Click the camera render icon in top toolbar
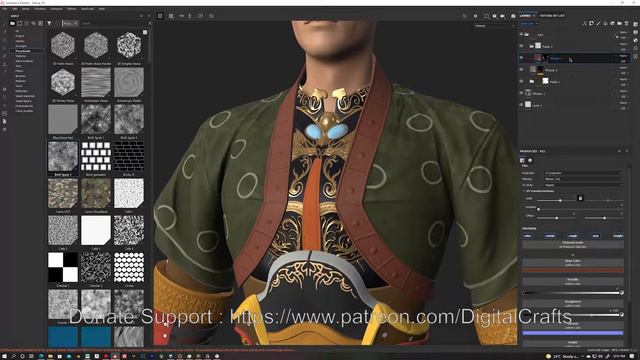The width and height of the screenshot is (640, 360). [x=513, y=16]
